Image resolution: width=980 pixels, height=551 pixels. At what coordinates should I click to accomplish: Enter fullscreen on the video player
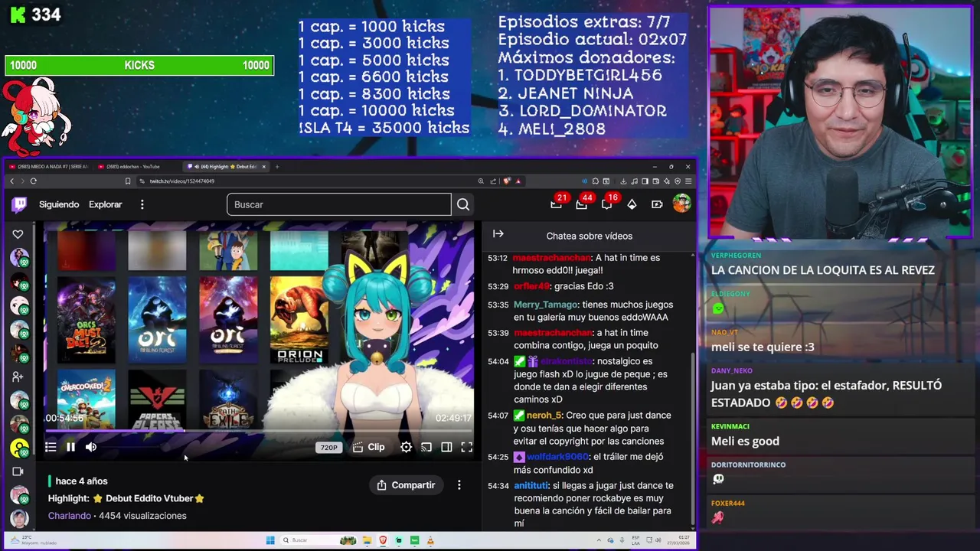tap(466, 447)
